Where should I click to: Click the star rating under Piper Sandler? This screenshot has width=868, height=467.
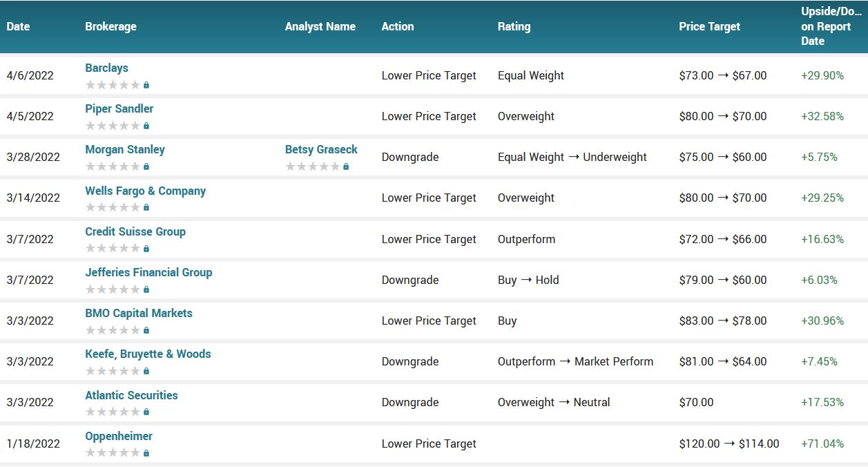tap(113, 126)
